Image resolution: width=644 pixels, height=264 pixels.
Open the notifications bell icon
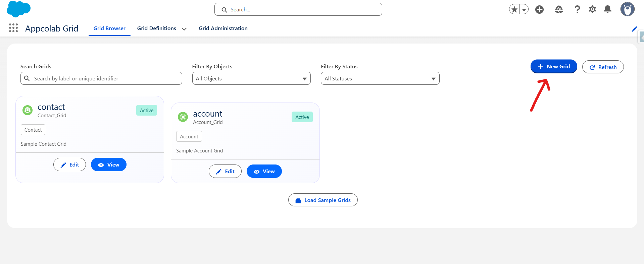[x=607, y=9]
